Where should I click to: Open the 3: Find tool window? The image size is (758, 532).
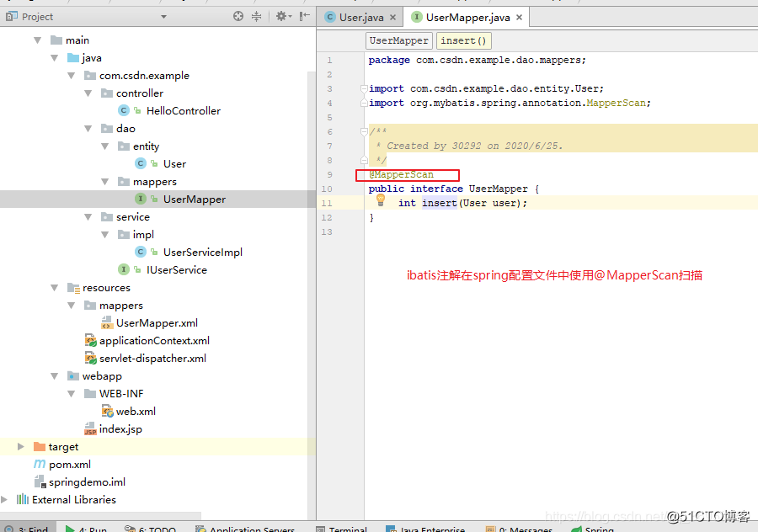[28, 528]
